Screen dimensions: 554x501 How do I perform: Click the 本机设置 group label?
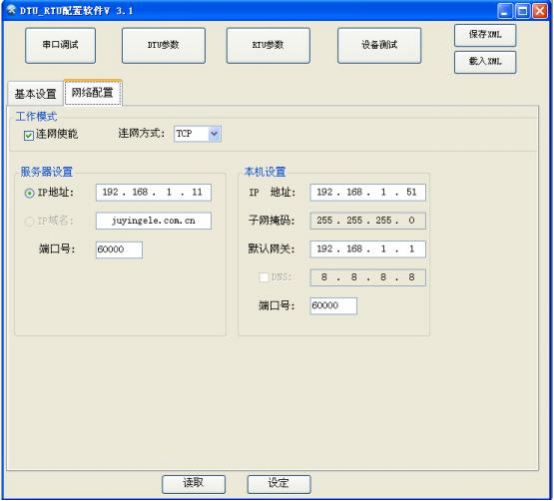click(x=265, y=172)
